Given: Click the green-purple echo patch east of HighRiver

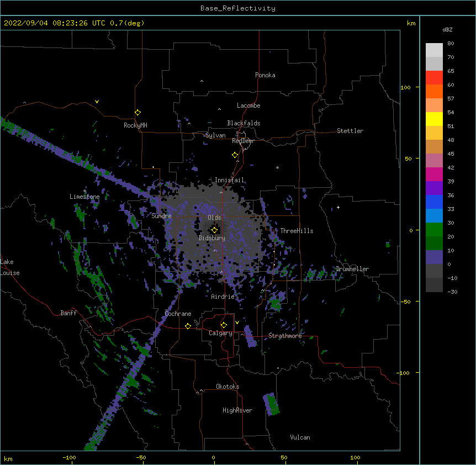Looking at the screenshot, I should click(x=271, y=404).
